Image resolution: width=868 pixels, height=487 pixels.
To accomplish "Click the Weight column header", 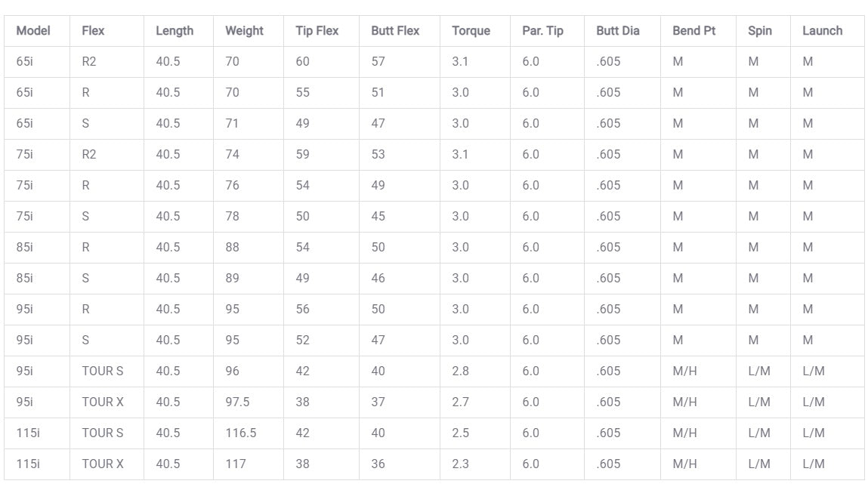I will point(244,31).
